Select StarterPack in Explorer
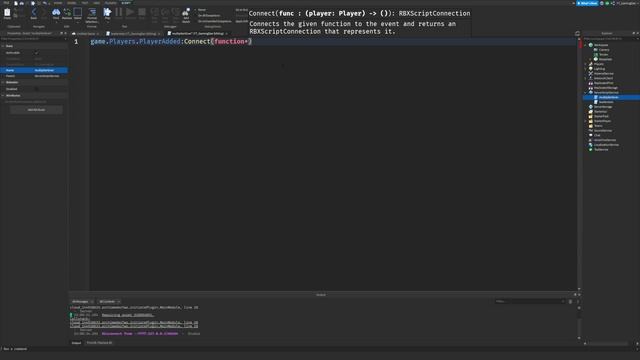 coord(601,116)
